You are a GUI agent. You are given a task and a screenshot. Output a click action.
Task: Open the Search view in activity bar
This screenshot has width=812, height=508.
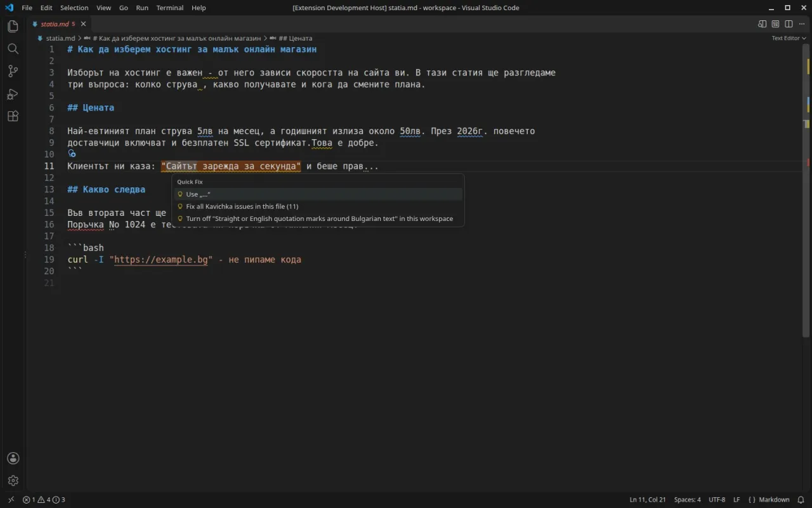coord(13,49)
